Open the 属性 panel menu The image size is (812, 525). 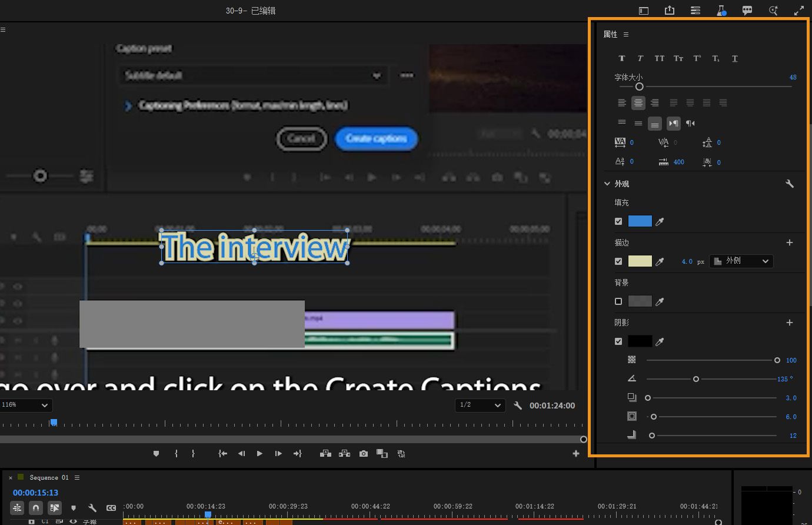coord(626,34)
